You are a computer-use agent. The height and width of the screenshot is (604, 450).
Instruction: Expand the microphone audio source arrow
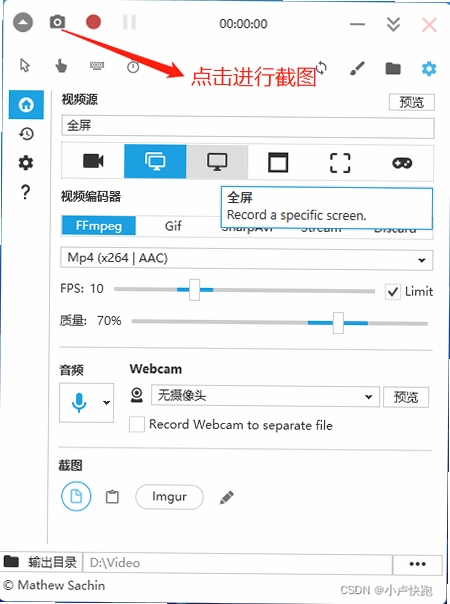tap(106, 403)
